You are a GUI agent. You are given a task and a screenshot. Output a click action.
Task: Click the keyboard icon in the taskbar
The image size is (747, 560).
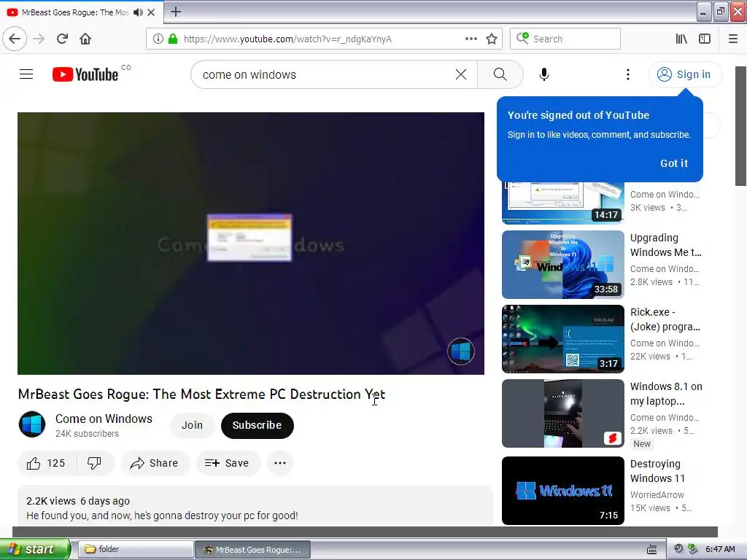click(651, 550)
